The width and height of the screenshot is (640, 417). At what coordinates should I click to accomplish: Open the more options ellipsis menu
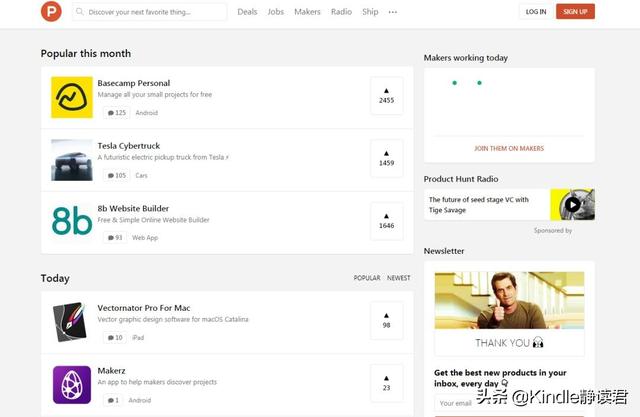click(392, 12)
